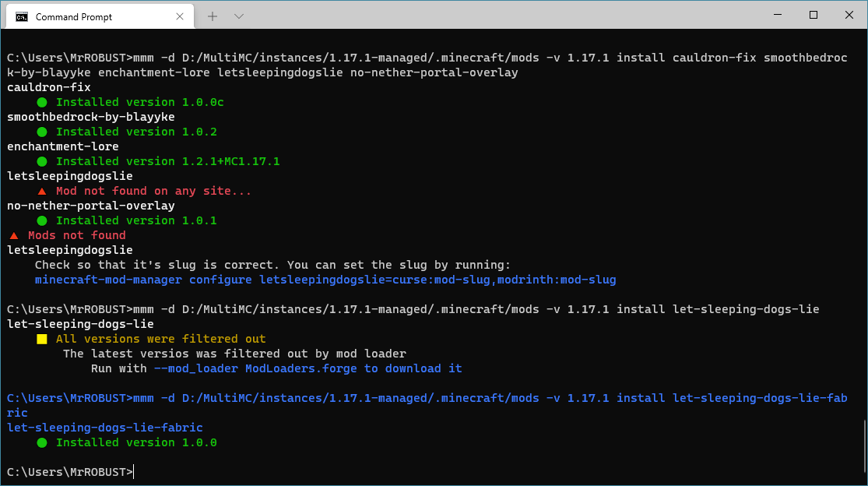
Task: Click the green indicator for let-sleeping-dogs-lie-fabric install
Action: tap(41, 442)
